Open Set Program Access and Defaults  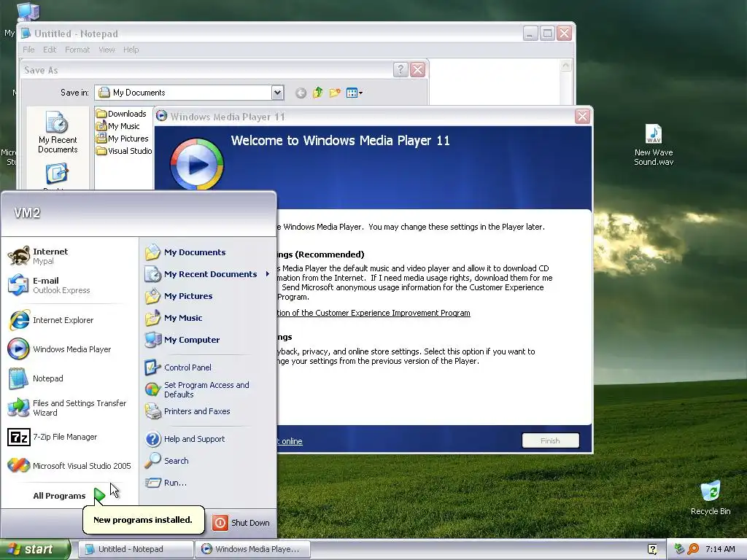[208, 389]
